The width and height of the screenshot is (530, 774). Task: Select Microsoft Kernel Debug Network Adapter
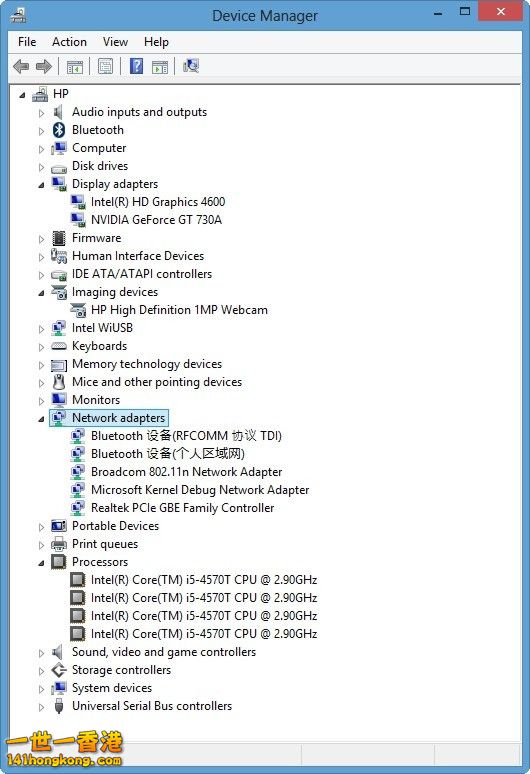click(x=200, y=490)
